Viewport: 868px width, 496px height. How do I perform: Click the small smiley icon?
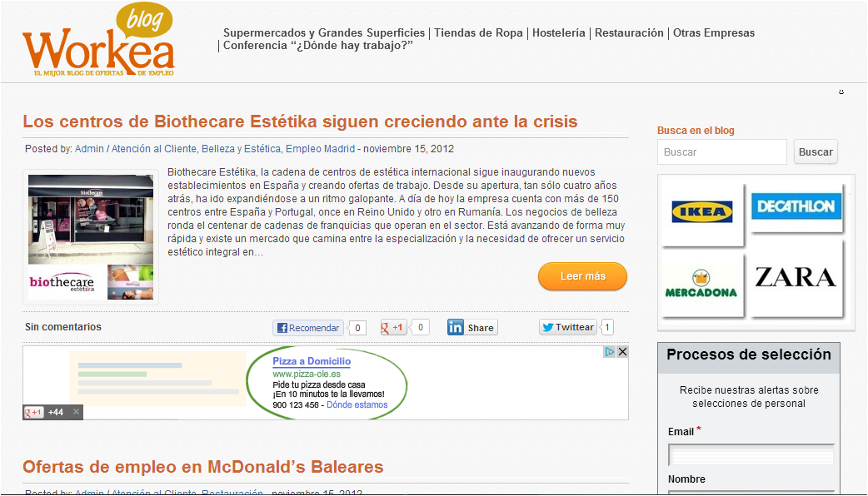tap(841, 92)
